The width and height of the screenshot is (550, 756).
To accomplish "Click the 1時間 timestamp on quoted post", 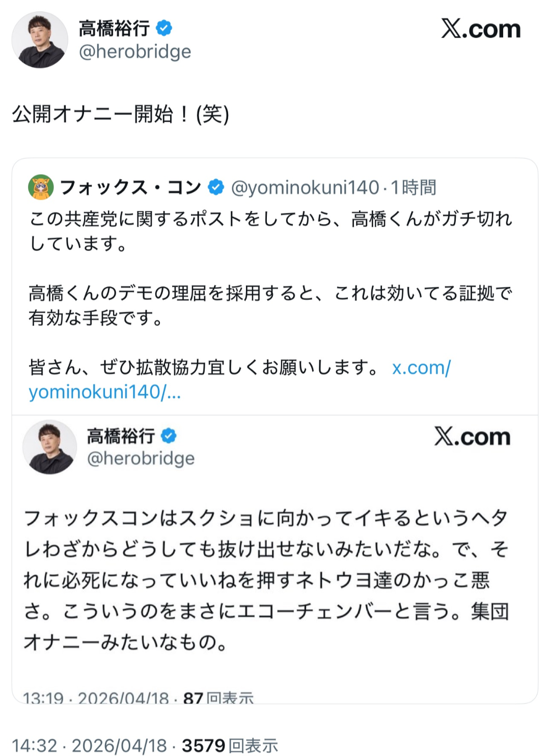I will tap(414, 187).
